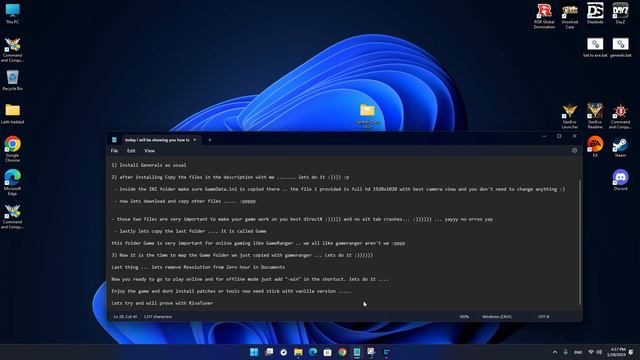640x360 pixels.
Task: Select the 'today i will be showing you how to' tab
Action: (157, 140)
